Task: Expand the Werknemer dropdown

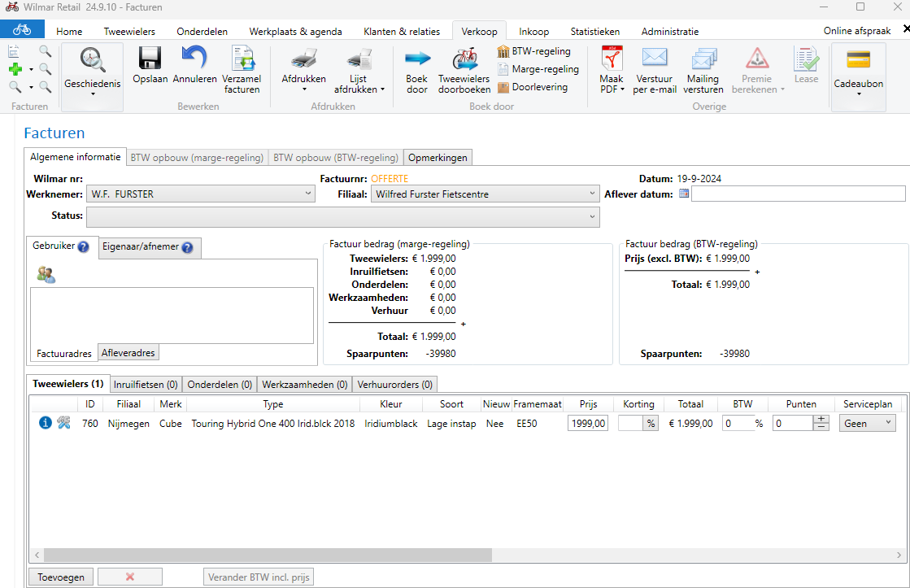Action: 307,194
